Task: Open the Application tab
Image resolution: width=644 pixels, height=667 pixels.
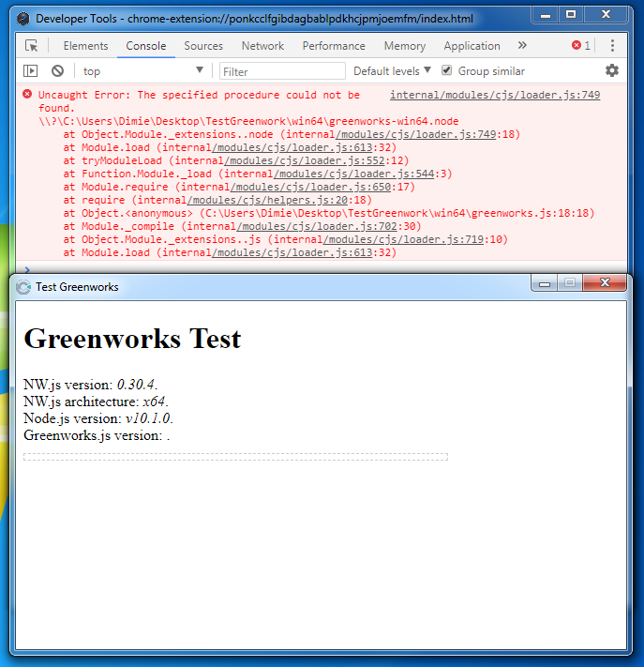Action: click(x=472, y=46)
